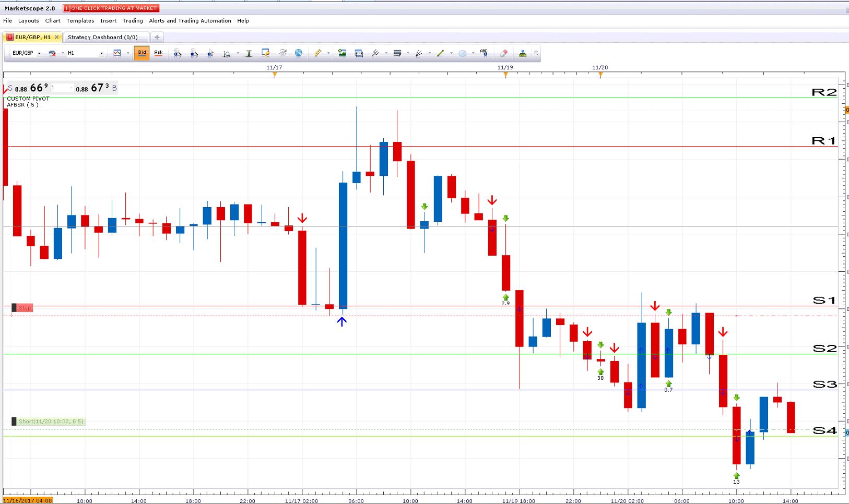Open the File menu
Image resolution: width=849 pixels, height=504 pixels.
point(7,21)
